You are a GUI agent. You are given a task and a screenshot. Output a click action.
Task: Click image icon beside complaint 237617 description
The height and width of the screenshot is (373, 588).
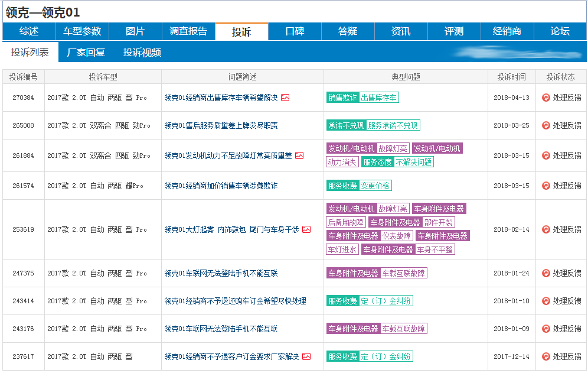(x=306, y=356)
